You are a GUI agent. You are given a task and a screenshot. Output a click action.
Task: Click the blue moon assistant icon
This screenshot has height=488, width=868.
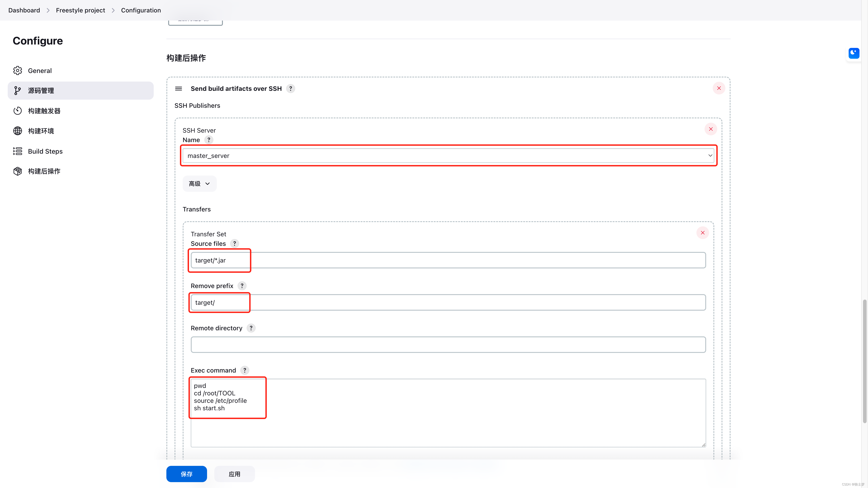click(854, 53)
